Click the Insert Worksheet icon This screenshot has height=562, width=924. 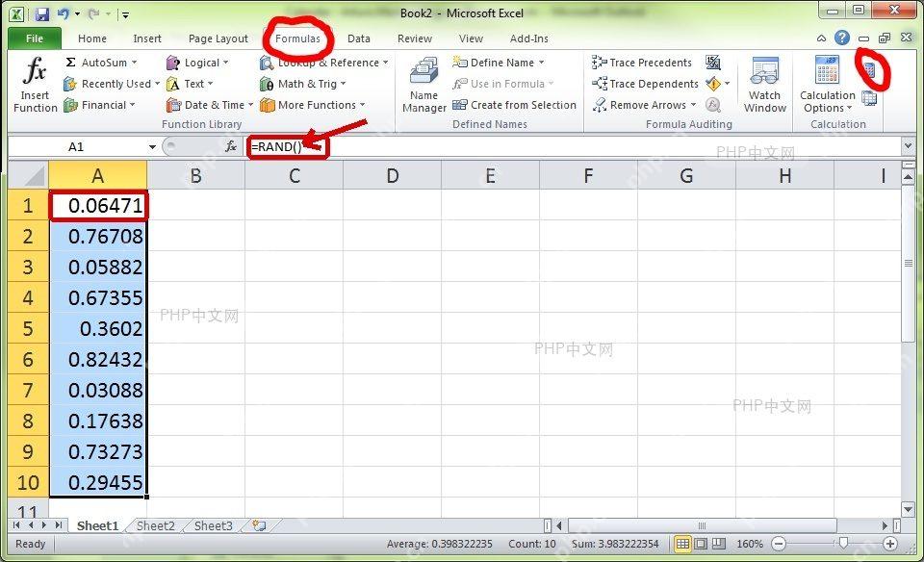259,525
